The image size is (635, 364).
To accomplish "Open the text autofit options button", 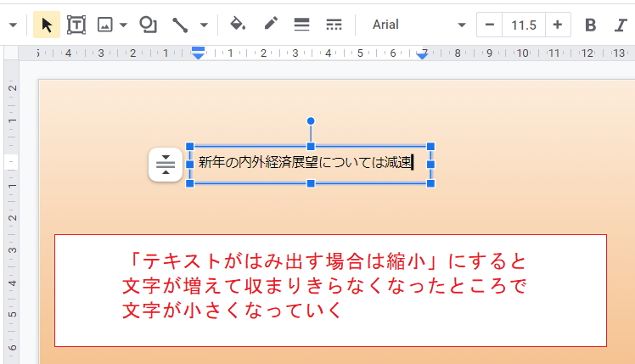I will coord(166,165).
